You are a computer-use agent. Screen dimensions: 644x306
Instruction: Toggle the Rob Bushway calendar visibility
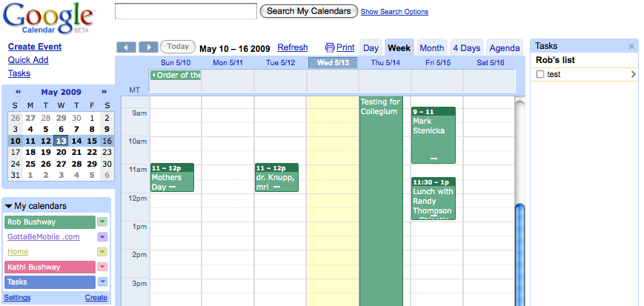50,222
